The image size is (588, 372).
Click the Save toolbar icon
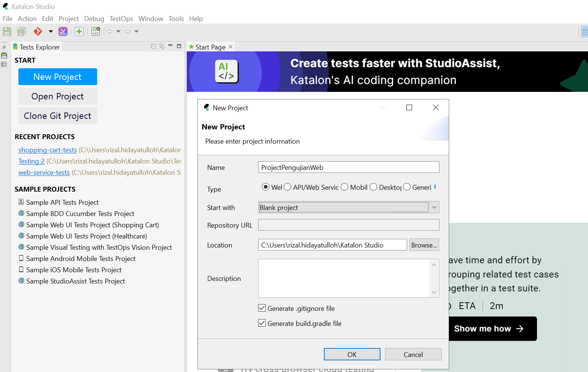(x=7, y=32)
